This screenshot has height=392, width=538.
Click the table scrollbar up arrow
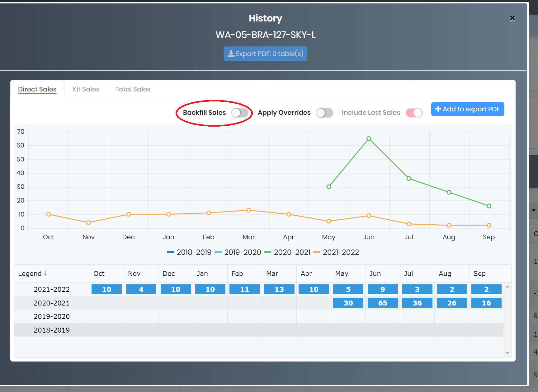(x=507, y=287)
